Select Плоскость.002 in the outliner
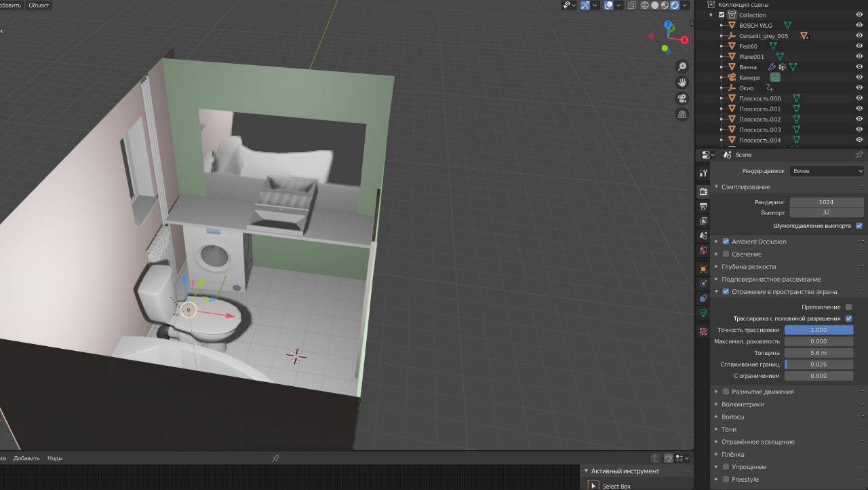Image resolution: width=868 pixels, height=490 pixels. [x=759, y=119]
